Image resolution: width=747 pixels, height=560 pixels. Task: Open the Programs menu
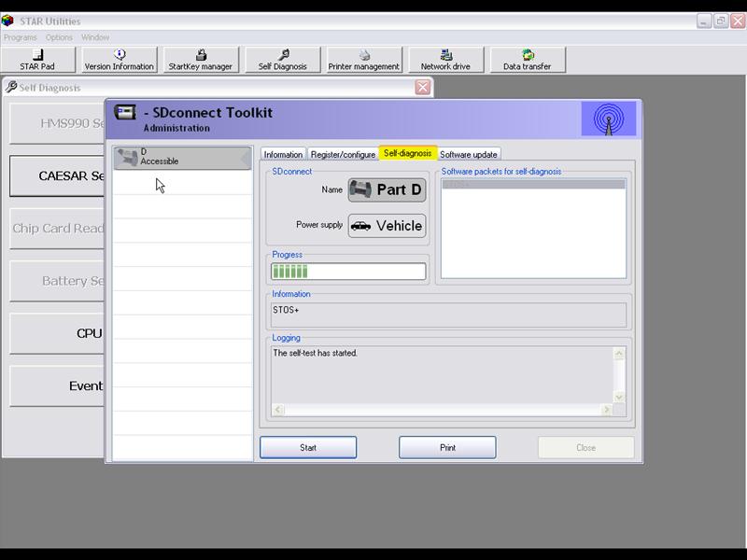pos(20,37)
